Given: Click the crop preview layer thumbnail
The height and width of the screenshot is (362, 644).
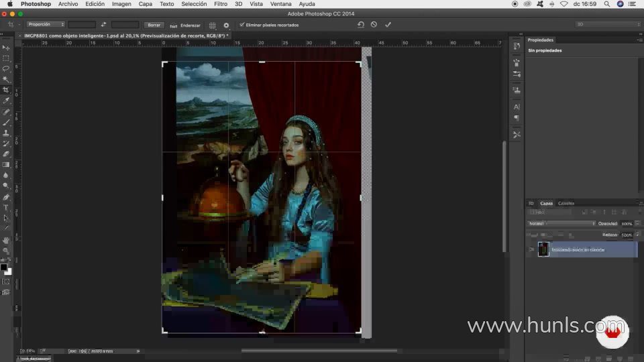Looking at the screenshot, I should pyautogui.click(x=543, y=249).
